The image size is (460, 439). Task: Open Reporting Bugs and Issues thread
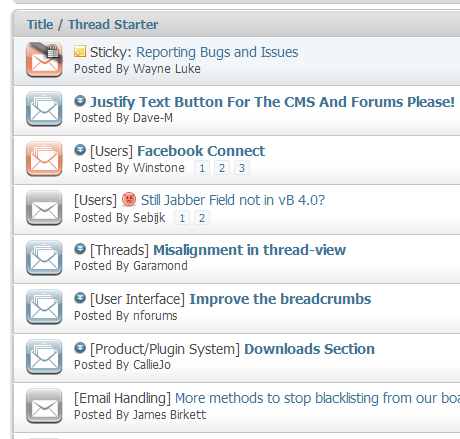pos(217,52)
